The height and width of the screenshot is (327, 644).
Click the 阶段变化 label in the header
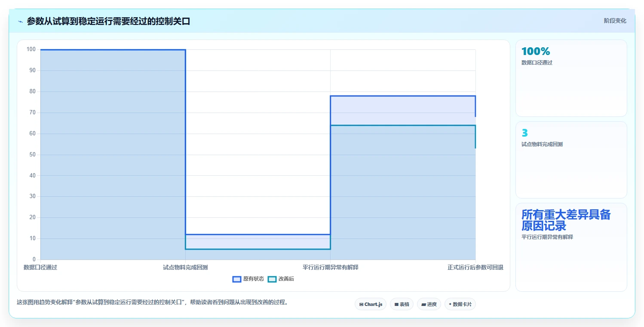[615, 21]
